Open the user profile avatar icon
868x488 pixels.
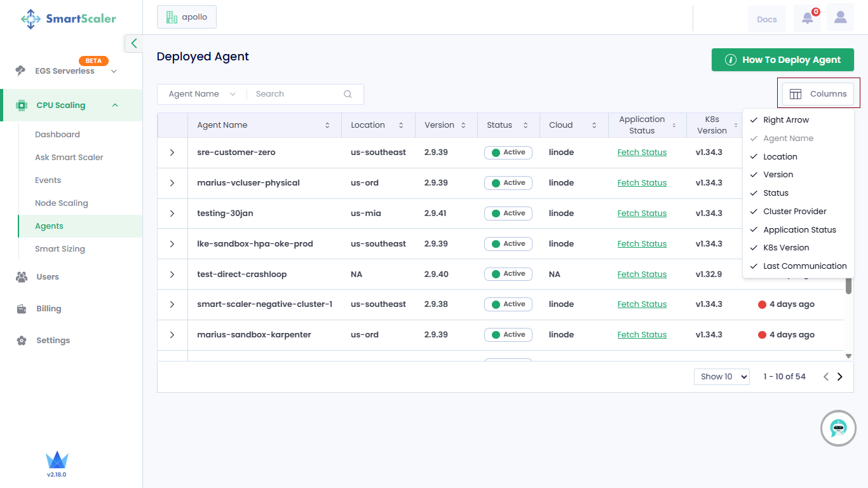pyautogui.click(x=840, y=18)
